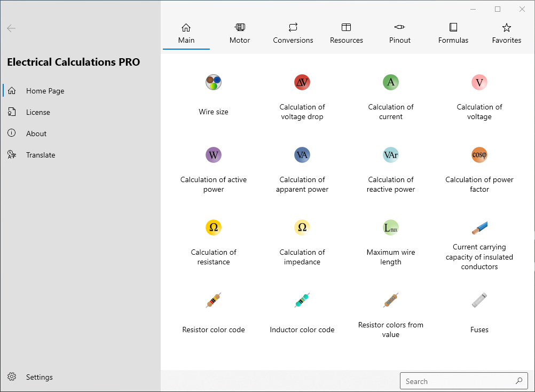535x392 pixels.
Task: Click the Calculation of voltage drop icon
Action: [302, 82]
